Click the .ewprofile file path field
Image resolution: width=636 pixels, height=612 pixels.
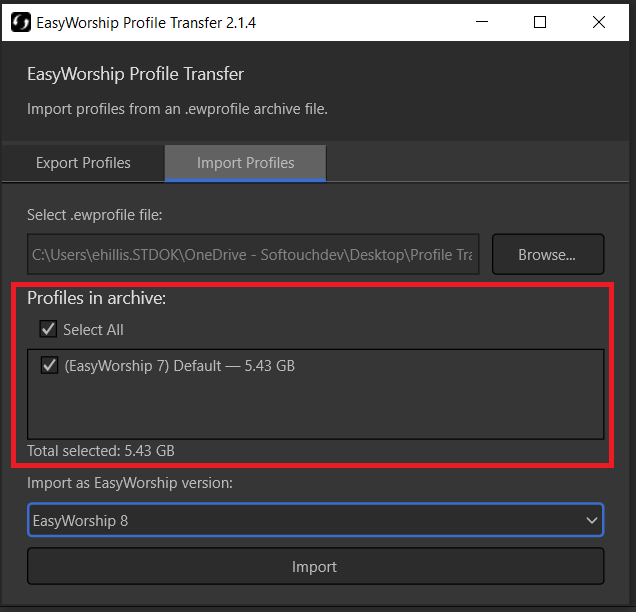[x=253, y=254]
